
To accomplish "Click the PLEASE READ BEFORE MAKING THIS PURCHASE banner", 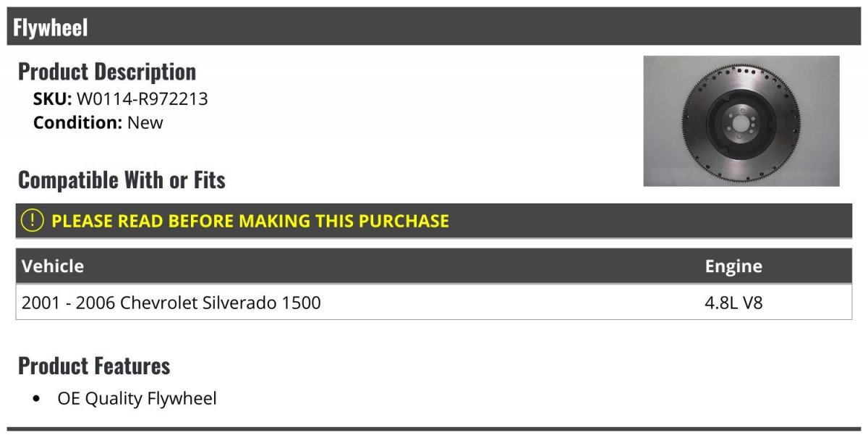I will coord(434,221).
